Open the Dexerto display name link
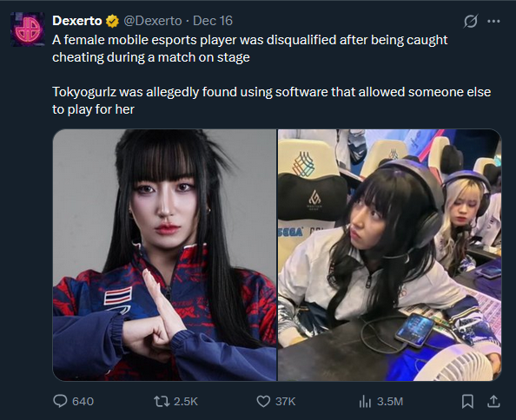Viewport: 516px width, 420px height. [x=77, y=21]
